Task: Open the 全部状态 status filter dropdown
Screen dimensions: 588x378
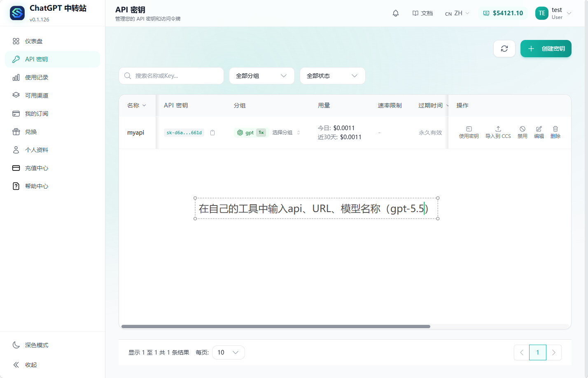Action: point(333,76)
